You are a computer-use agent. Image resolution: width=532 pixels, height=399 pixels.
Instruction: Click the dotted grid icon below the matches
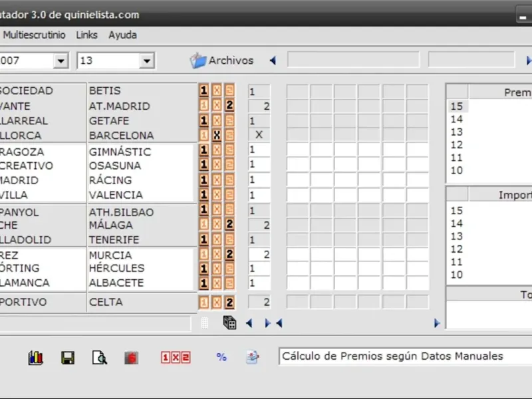pyautogui.click(x=204, y=323)
